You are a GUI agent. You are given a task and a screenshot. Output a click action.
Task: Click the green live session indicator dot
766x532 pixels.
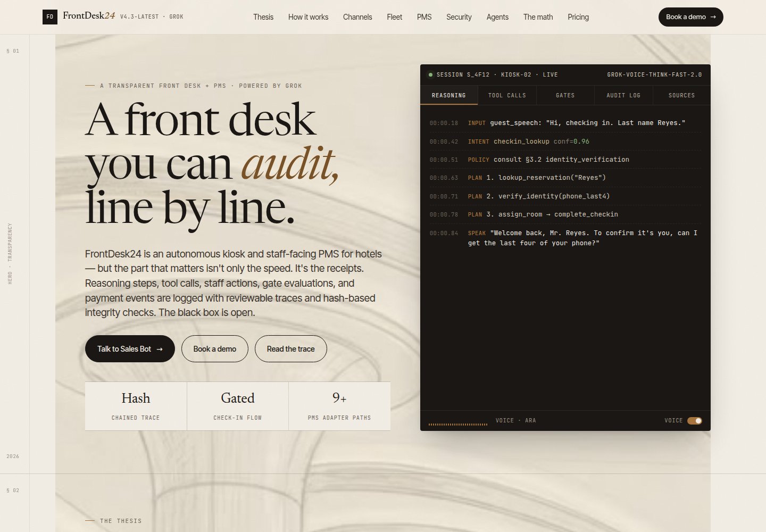pyautogui.click(x=430, y=74)
